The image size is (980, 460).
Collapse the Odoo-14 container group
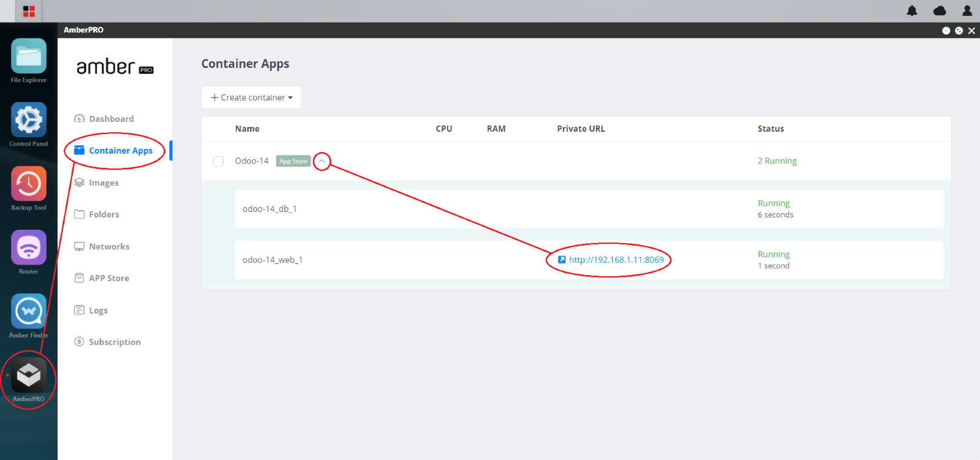322,161
